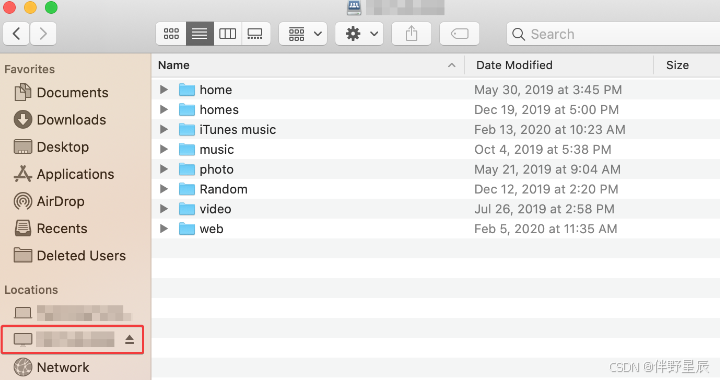Select the video folder icon
Viewport: 720px width, 380px height.
(x=186, y=209)
